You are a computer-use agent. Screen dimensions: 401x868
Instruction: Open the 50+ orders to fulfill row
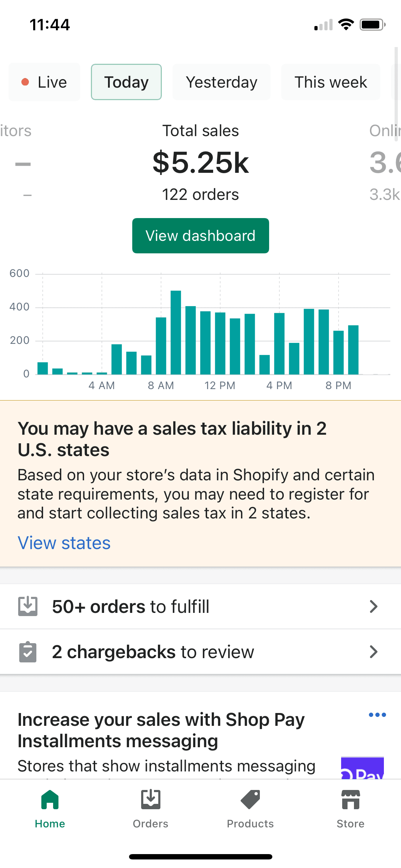pos(200,606)
